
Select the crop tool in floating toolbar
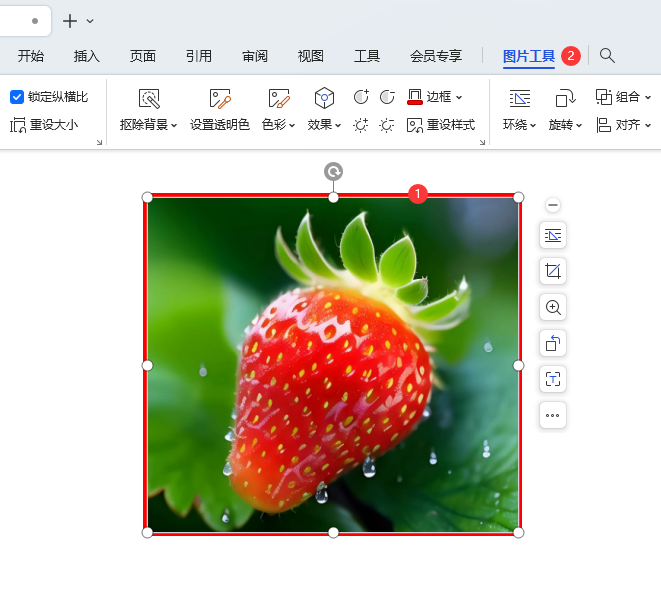553,271
